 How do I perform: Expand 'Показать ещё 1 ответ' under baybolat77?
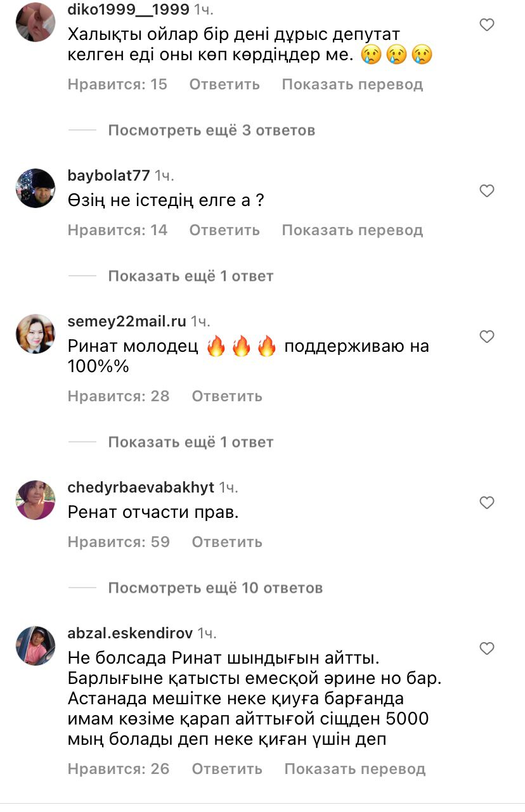click(191, 276)
